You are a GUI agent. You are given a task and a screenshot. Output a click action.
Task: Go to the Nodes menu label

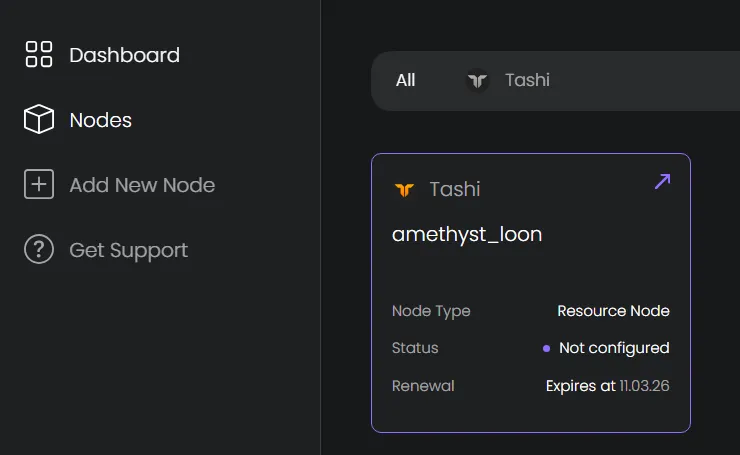[100, 120]
